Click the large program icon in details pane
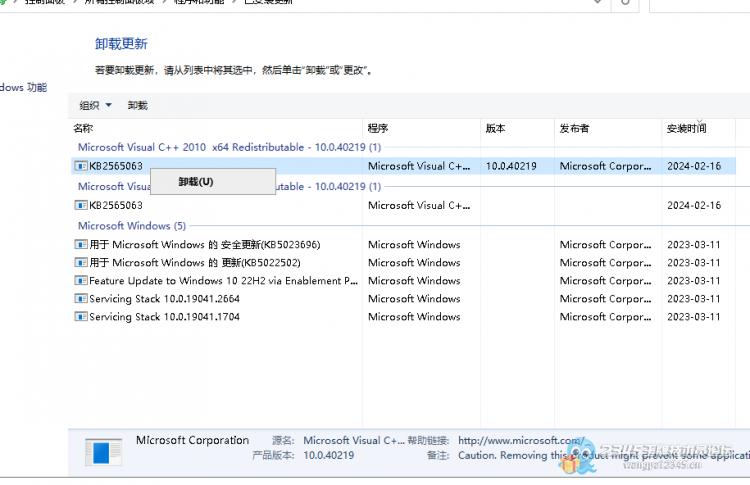 tap(103, 452)
